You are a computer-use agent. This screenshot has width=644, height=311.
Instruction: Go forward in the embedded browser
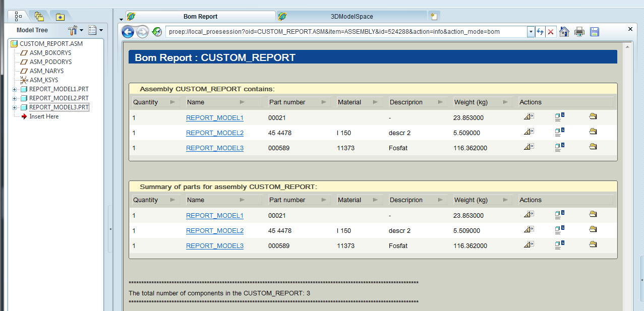pos(142,32)
